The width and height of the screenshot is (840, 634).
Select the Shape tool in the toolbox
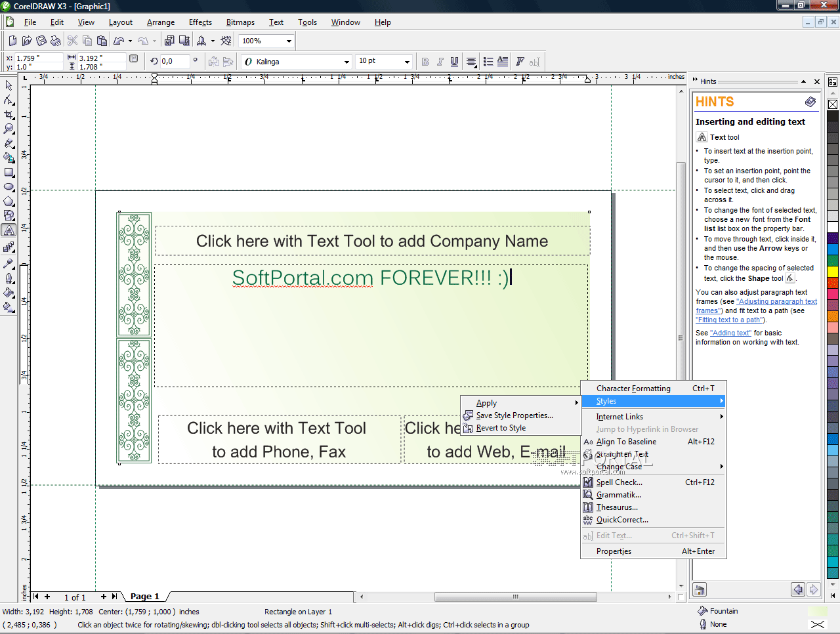9,100
